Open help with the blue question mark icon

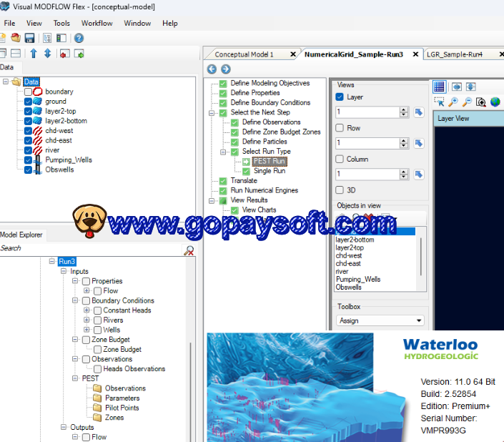click(x=79, y=38)
